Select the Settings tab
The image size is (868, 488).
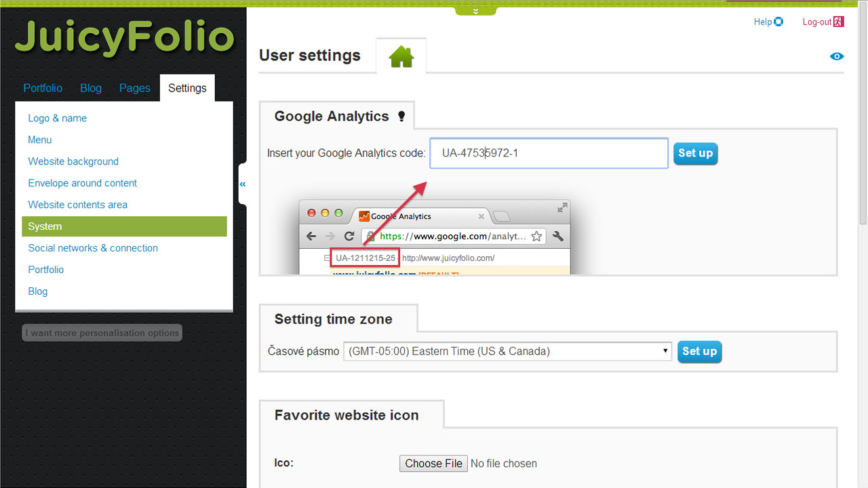tap(187, 88)
